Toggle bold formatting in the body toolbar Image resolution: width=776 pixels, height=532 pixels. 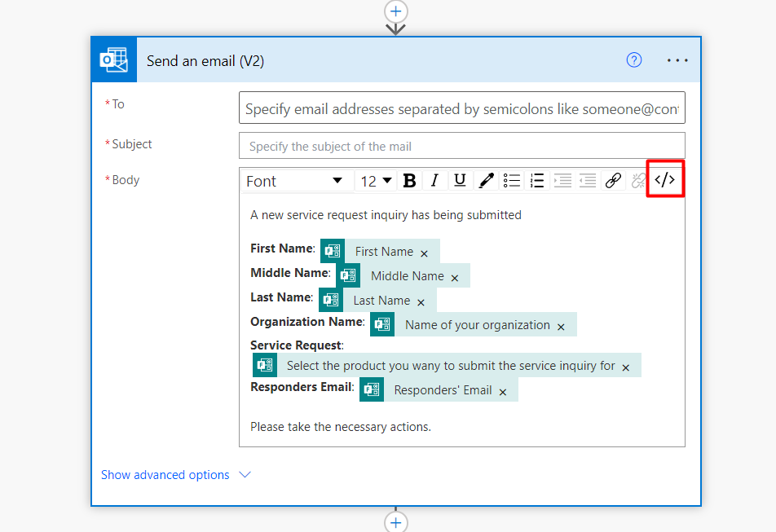(410, 181)
